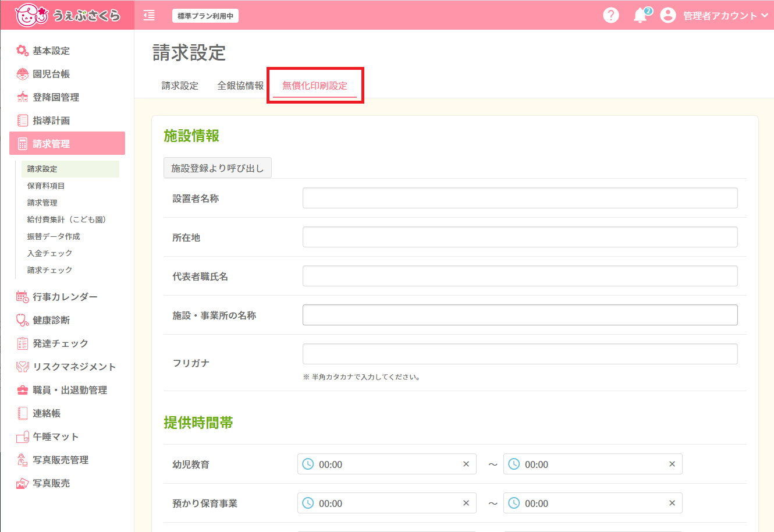Click the 指導計画 notebook icon
Screen dimensions: 774x532
[22, 120]
